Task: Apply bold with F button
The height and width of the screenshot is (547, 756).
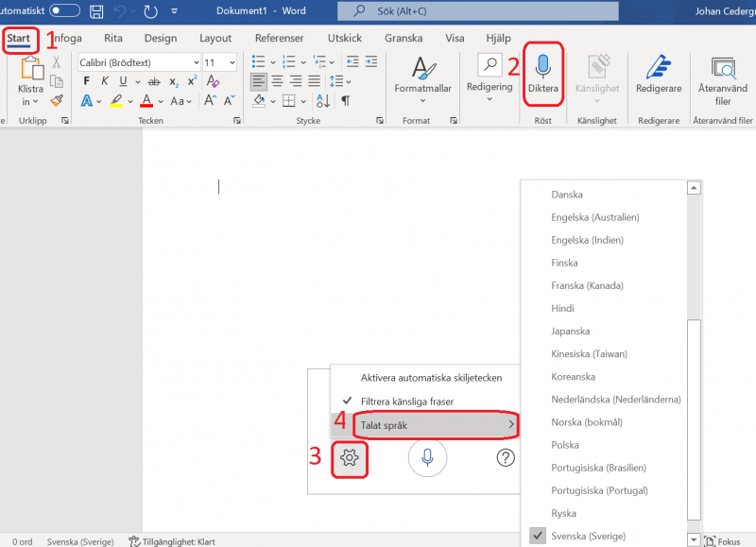Action: click(x=86, y=81)
